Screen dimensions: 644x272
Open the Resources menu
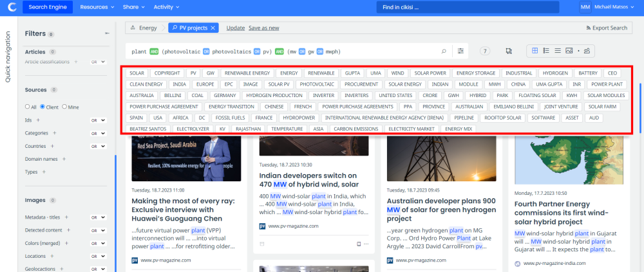click(x=97, y=7)
